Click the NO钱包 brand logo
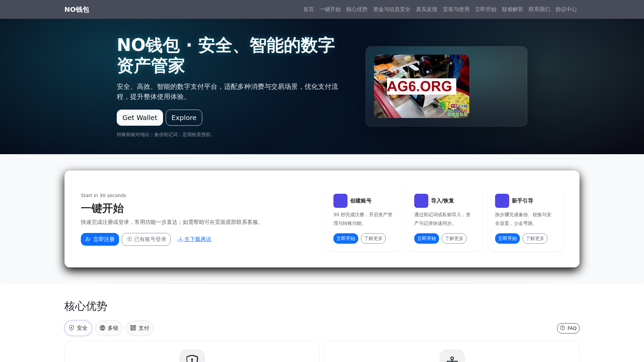644x362 pixels. click(x=77, y=9)
